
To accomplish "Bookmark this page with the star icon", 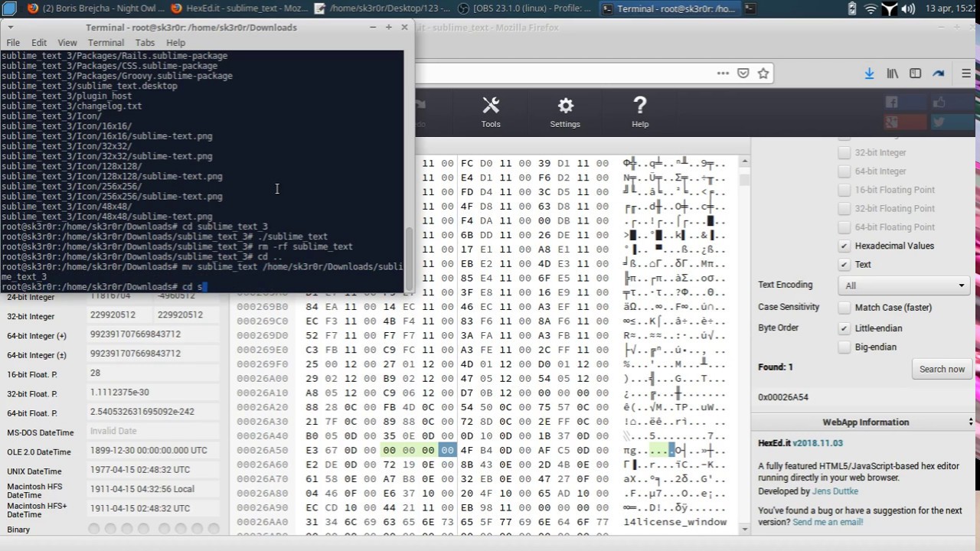I will pos(763,73).
